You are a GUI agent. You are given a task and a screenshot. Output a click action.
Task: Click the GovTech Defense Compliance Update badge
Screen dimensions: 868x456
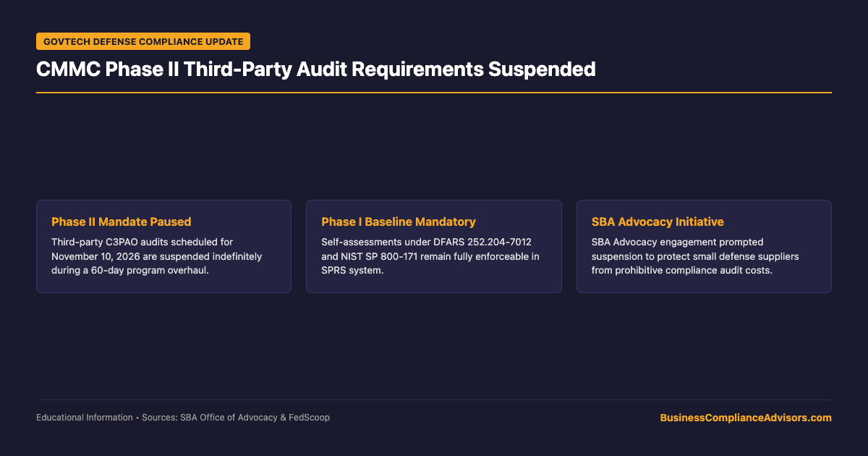(143, 41)
